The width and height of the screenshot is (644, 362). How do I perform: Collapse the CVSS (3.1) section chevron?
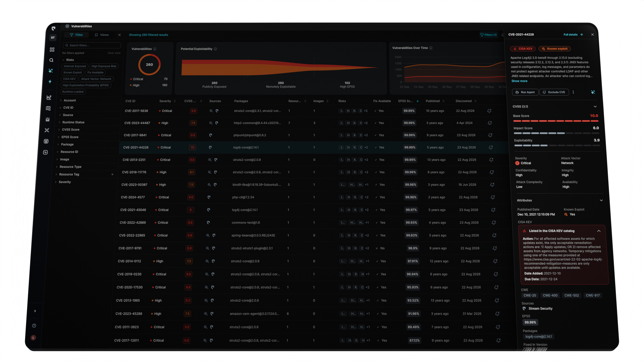click(x=595, y=107)
